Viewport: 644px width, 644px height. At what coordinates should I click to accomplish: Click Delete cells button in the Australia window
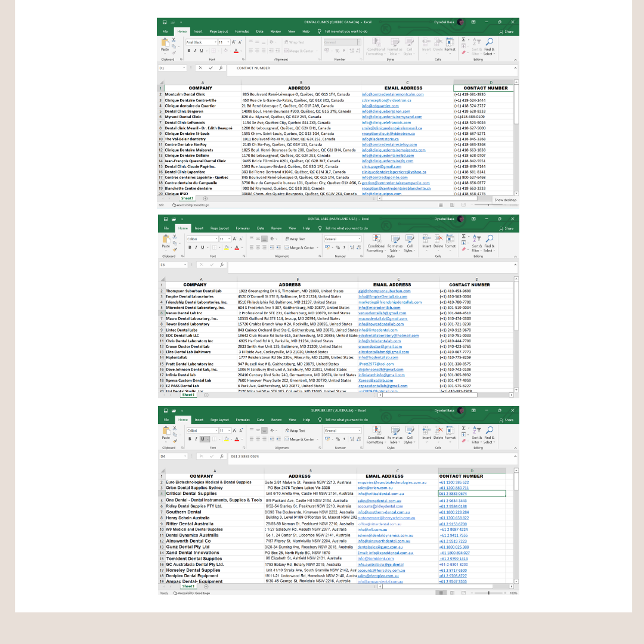438,433
